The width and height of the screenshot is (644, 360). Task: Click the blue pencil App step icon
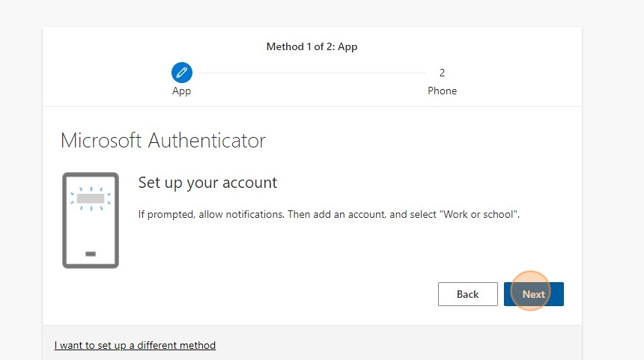(x=181, y=73)
